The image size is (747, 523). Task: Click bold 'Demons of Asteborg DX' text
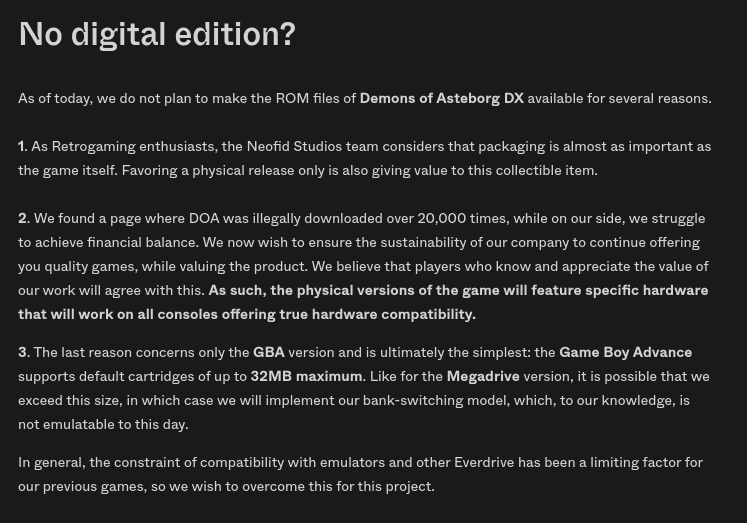[442, 99]
